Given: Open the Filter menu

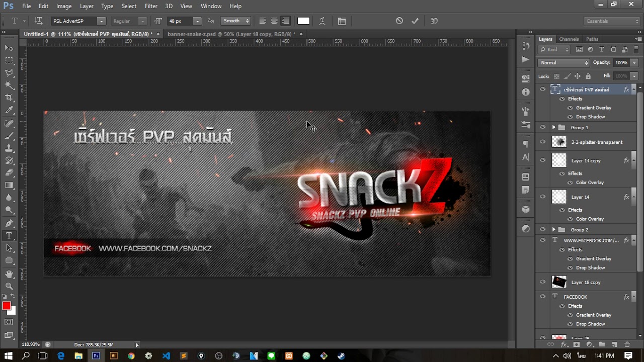Looking at the screenshot, I should pos(151,6).
